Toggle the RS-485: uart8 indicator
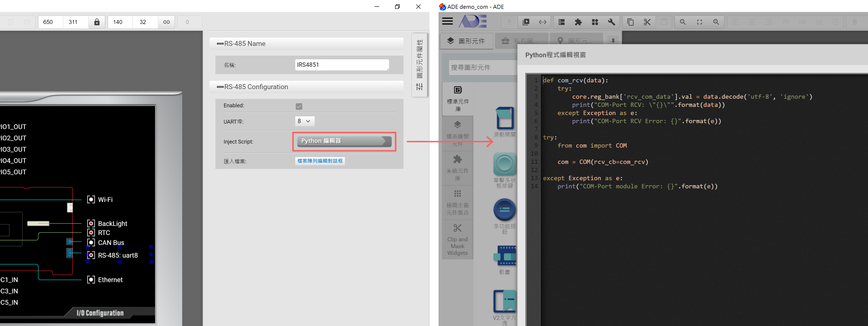This screenshot has height=326, width=868. pyautogui.click(x=91, y=255)
